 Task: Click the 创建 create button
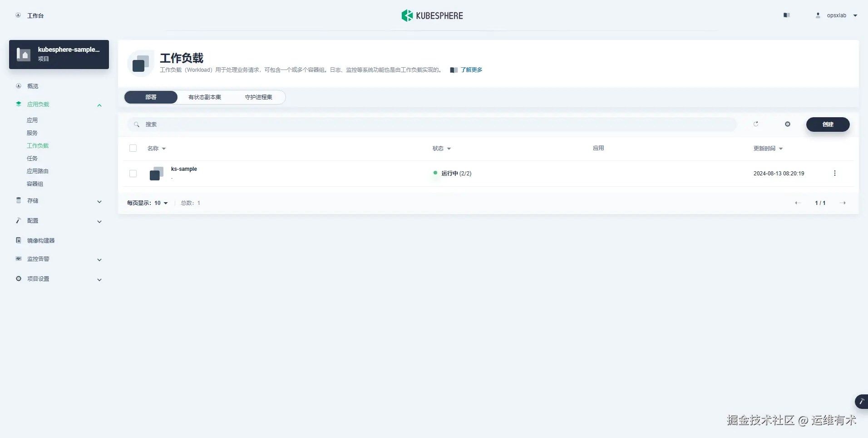828,124
